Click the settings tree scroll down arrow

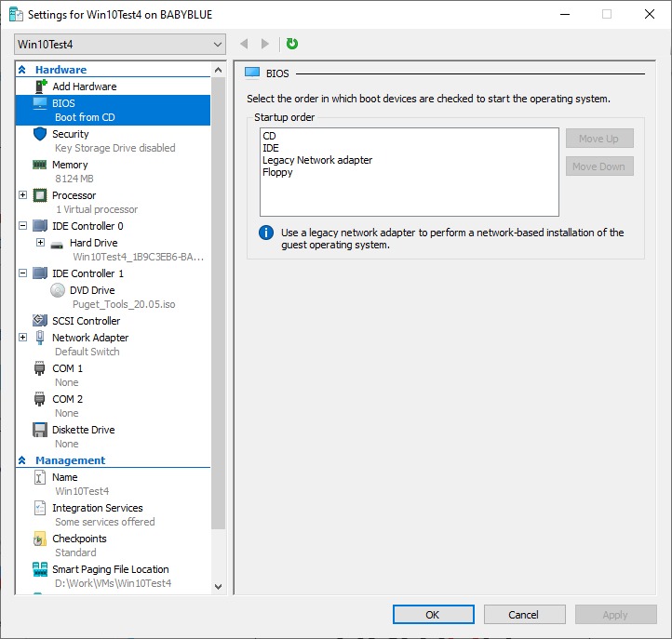point(219,586)
